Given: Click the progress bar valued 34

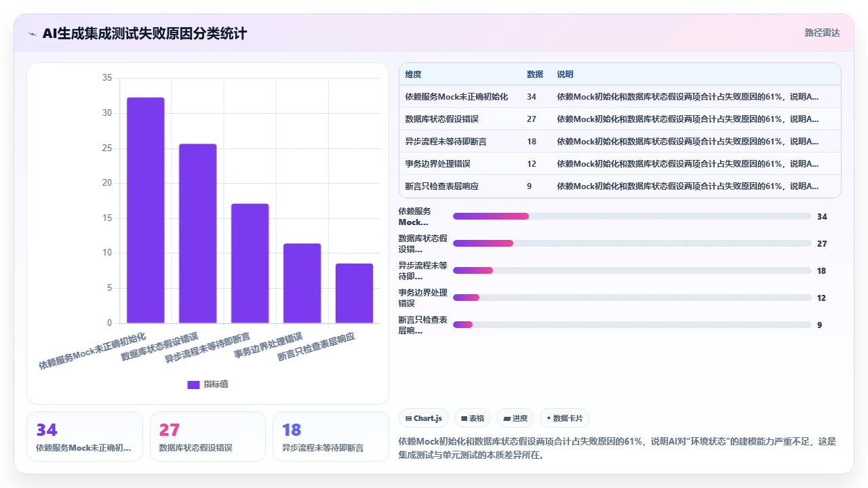Looking at the screenshot, I should (632, 216).
